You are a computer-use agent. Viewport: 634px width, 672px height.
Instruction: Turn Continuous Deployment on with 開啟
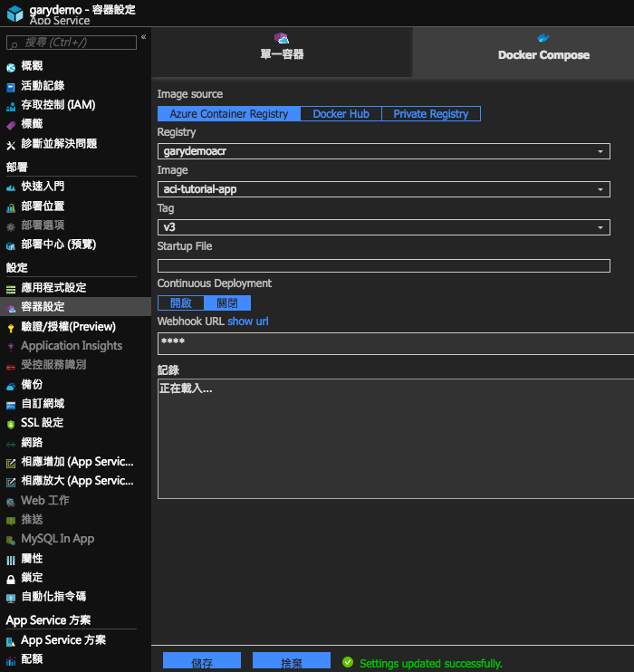(181, 303)
